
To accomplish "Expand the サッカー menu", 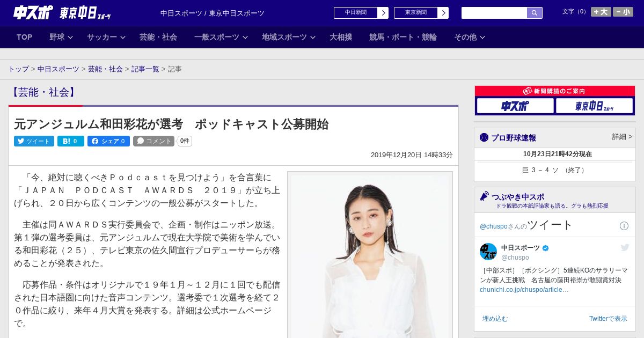I will pyautogui.click(x=106, y=37).
